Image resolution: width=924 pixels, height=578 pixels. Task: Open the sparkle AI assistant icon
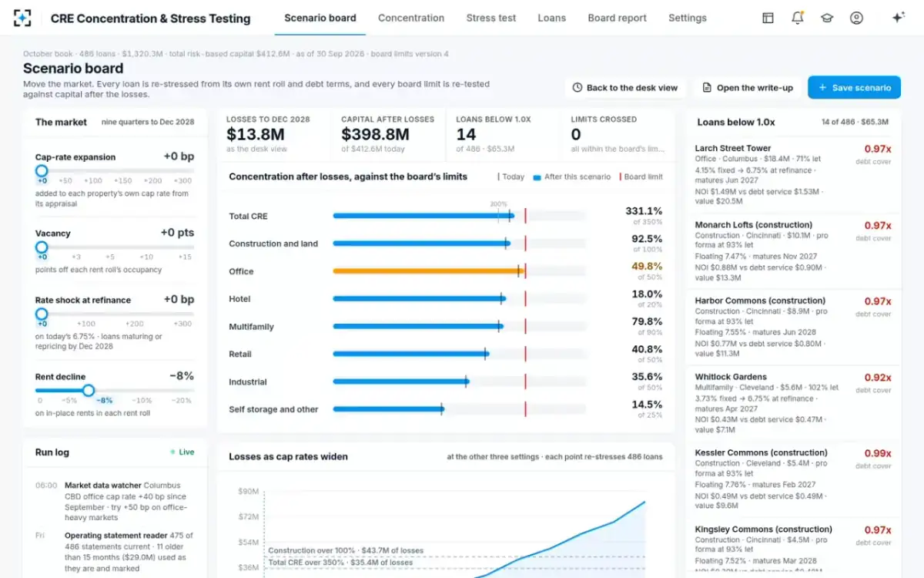pos(898,18)
